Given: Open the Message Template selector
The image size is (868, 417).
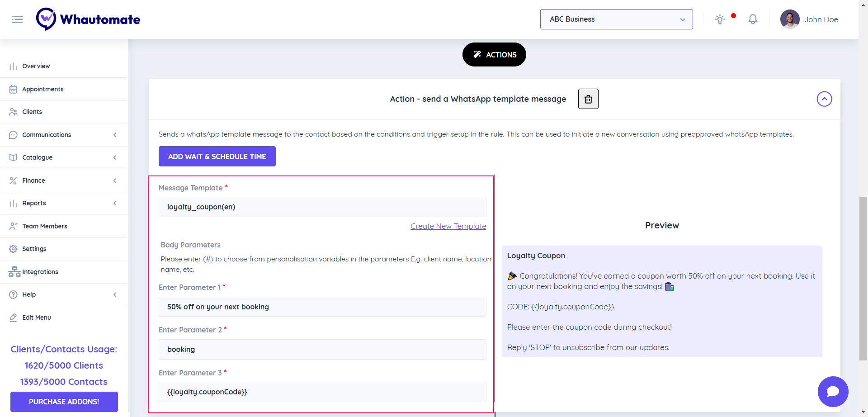Looking at the screenshot, I should click(x=322, y=207).
